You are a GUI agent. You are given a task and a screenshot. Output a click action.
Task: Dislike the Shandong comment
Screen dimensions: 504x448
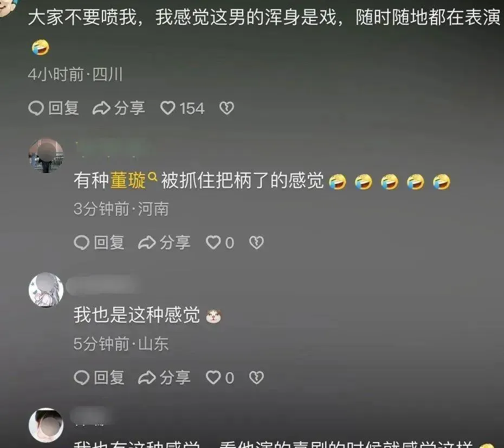[x=256, y=377]
